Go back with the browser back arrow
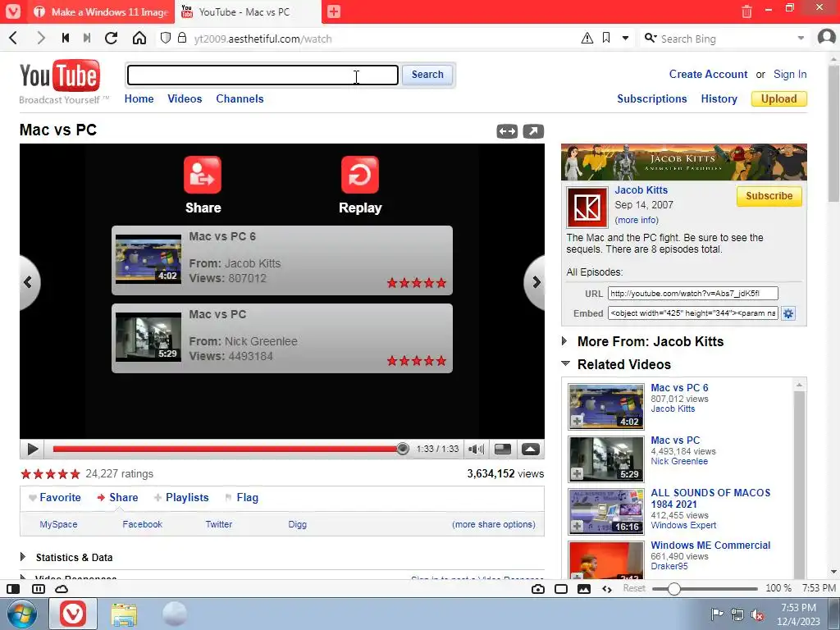The height and width of the screenshot is (630, 840). 14,38
